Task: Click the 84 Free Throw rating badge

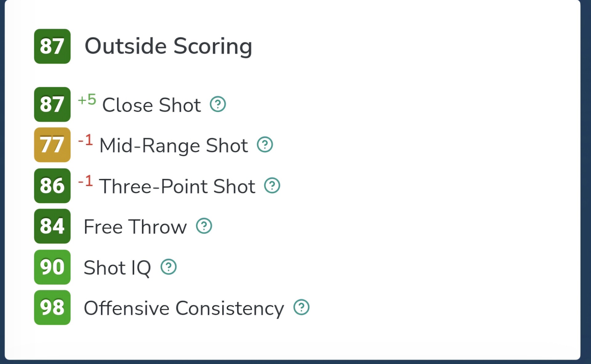Action: click(x=52, y=226)
